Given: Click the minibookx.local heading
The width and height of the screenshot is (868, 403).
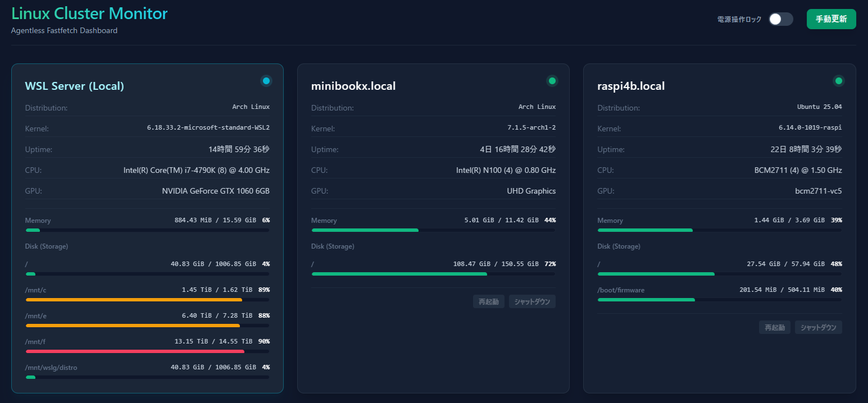Looking at the screenshot, I should pos(353,86).
